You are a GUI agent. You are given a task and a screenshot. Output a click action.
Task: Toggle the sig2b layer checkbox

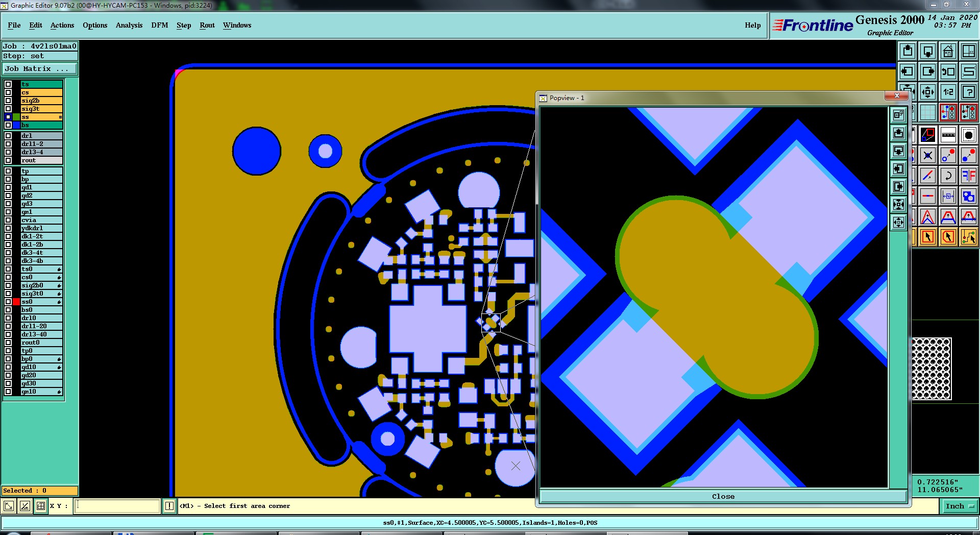pos(8,101)
